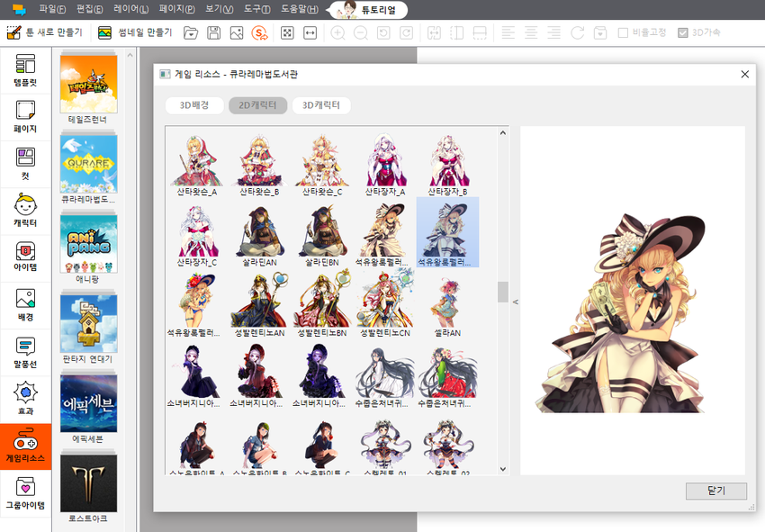Click the zoom out magnifier icon

pos(361,32)
